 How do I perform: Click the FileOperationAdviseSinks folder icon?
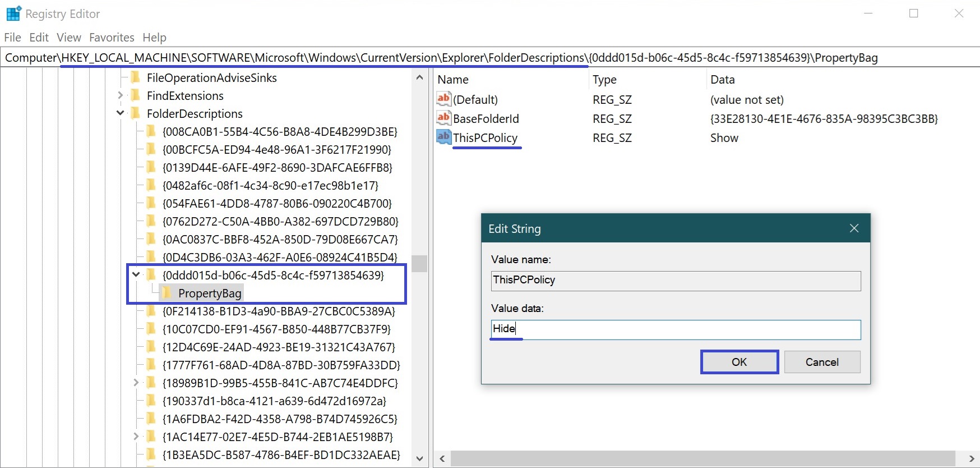135,77
